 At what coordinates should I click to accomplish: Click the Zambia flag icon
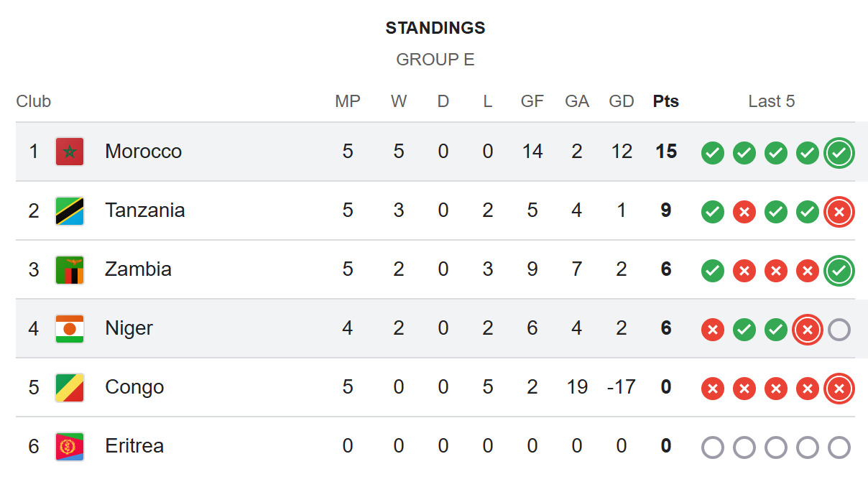point(70,269)
